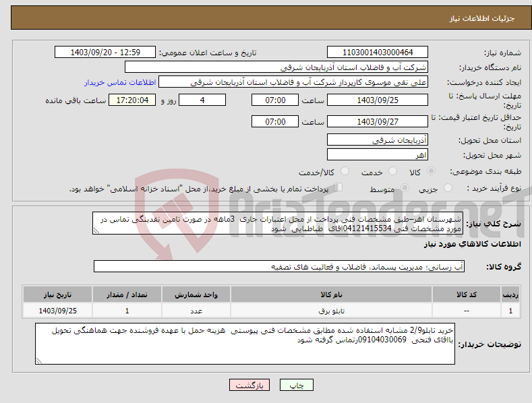
Task: Click the تاریخ نیاز column header
Action: click(57, 294)
